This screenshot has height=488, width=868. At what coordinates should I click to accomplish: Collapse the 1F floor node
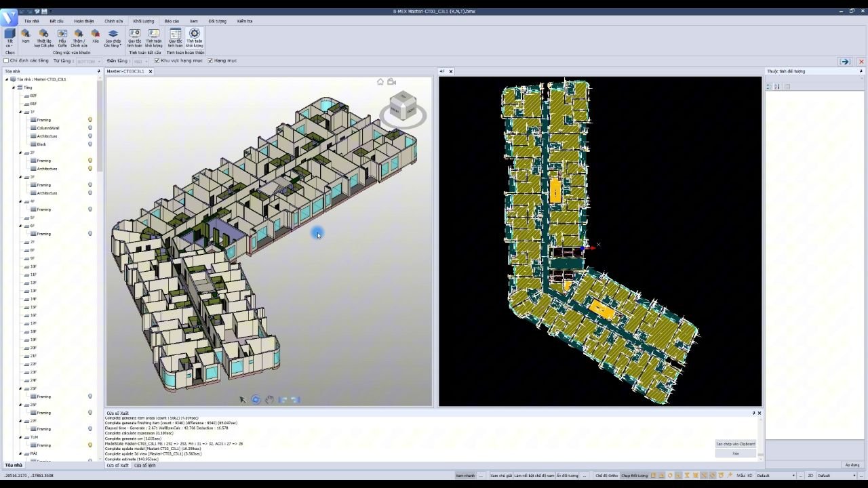[21, 112]
